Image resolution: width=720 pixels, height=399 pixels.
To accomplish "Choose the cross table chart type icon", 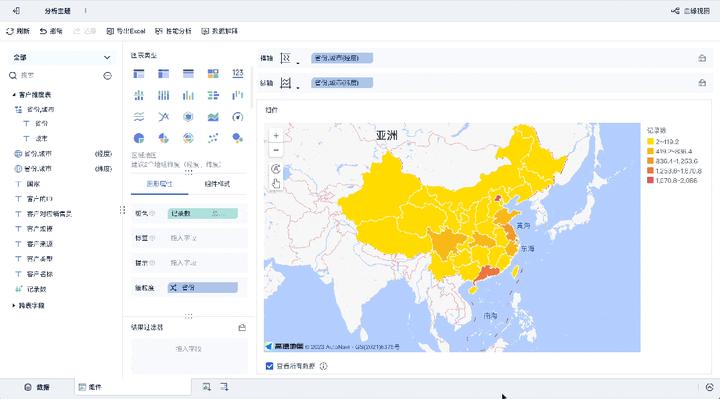I will pos(163,73).
